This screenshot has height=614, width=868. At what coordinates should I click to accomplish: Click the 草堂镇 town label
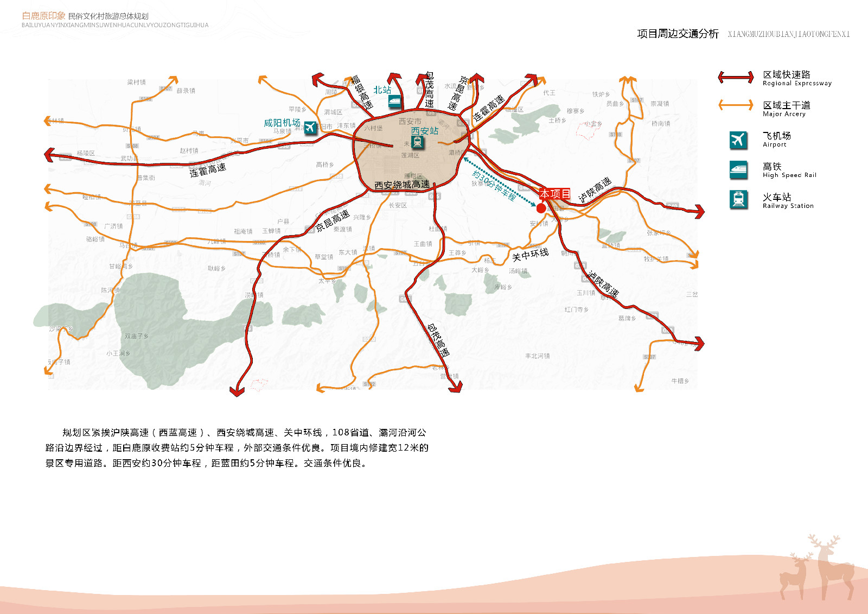coord(324,257)
